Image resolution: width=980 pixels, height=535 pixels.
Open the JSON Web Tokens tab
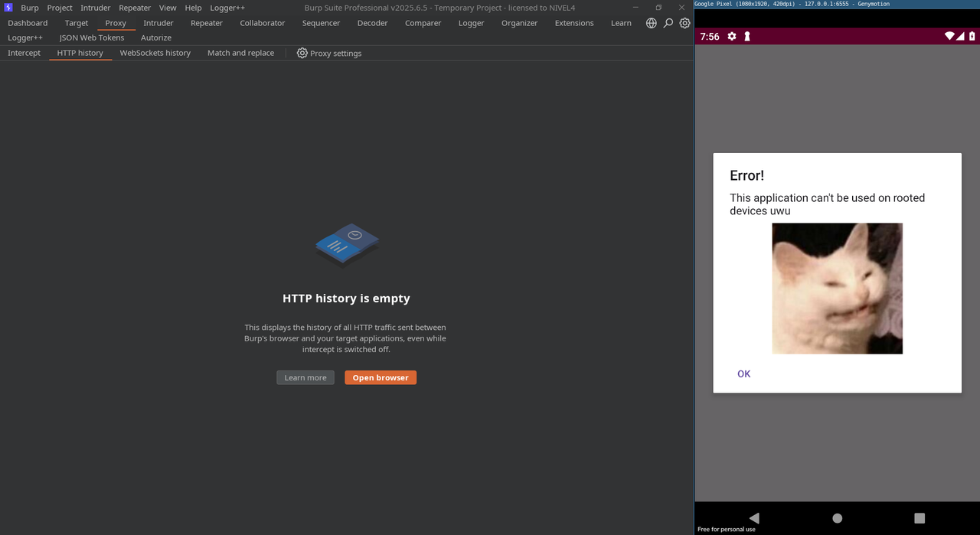[92, 38]
